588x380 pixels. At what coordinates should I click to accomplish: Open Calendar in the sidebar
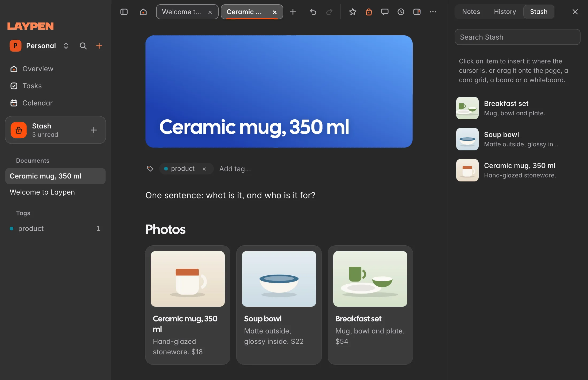[x=55, y=103]
